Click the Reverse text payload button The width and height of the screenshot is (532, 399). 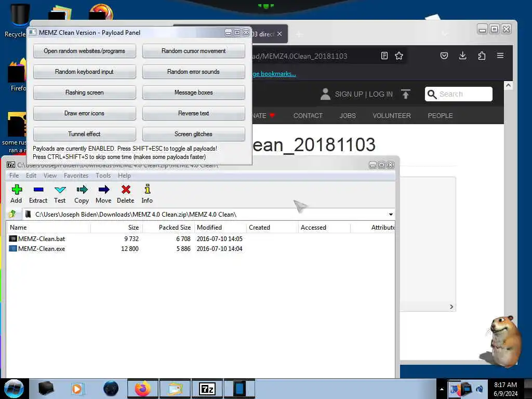pyautogui.click(x=193, y=113)
